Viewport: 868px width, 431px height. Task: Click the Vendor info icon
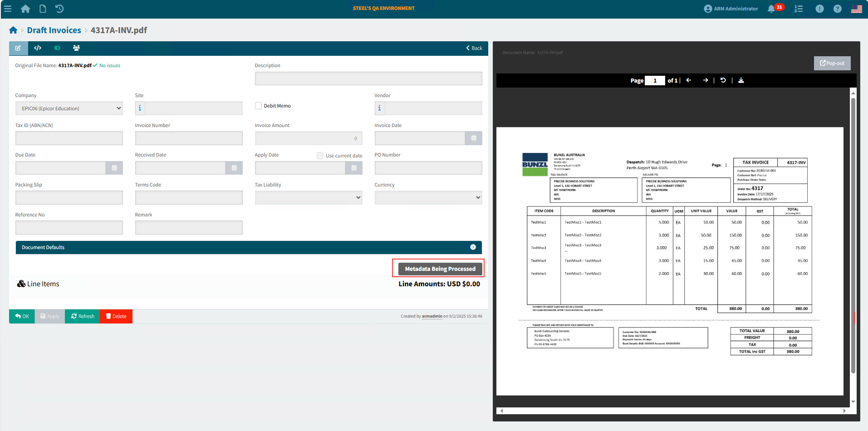(379, 108)
